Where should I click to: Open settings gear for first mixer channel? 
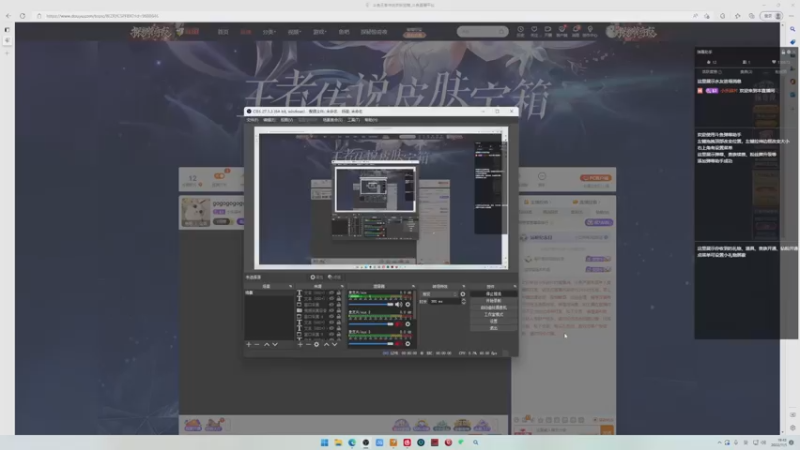pos(408,305)
